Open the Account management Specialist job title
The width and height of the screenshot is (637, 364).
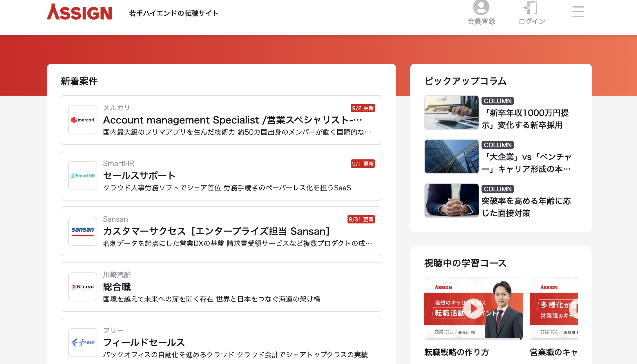click(233, 120)
